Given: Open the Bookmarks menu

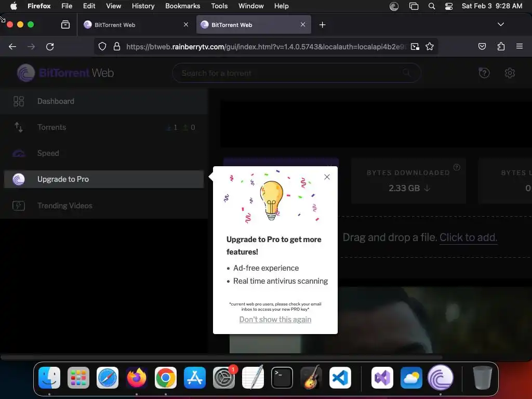Looking at the screenshot, I should [182, 6].
